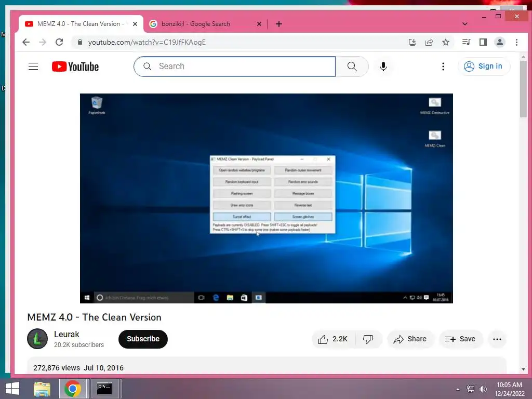Image resolution: width=532 pixels, height=399 pixels.
Task: Expand the tab search dropdown
Action: [x=465, y=24]
